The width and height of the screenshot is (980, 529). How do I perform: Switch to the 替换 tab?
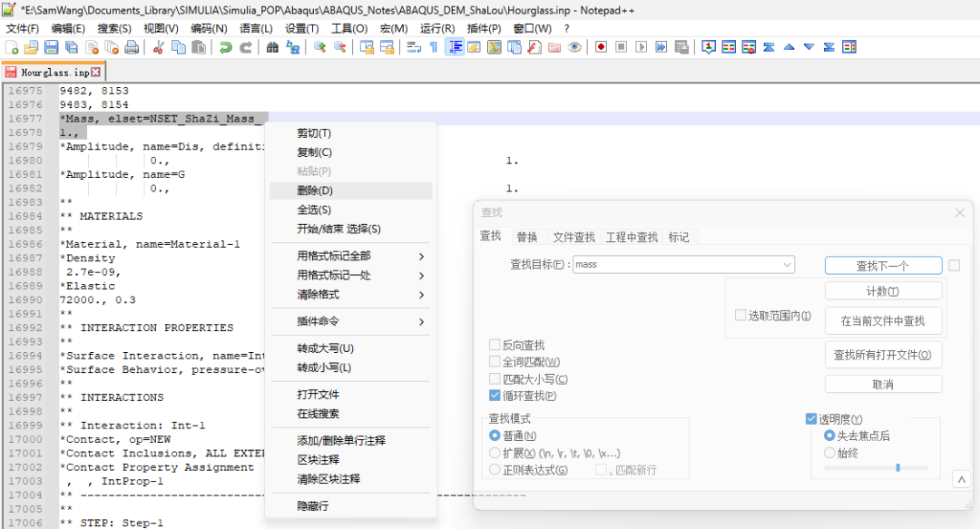pos(527,237)
